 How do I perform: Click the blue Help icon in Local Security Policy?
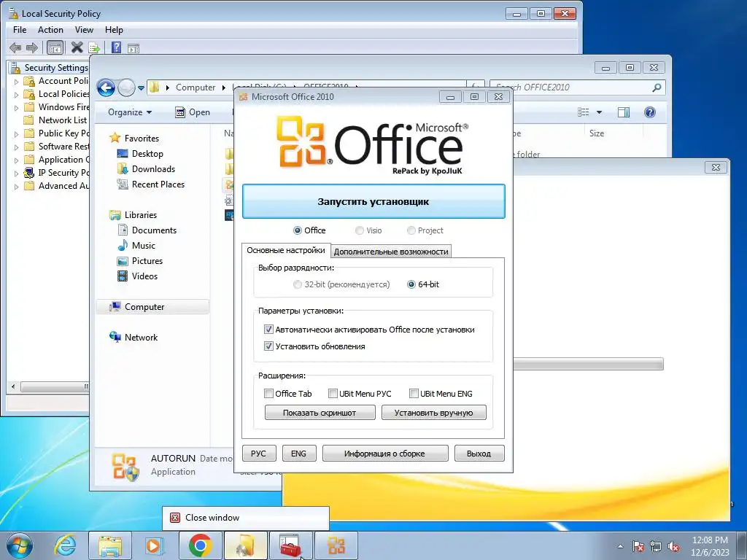point(116,47)
